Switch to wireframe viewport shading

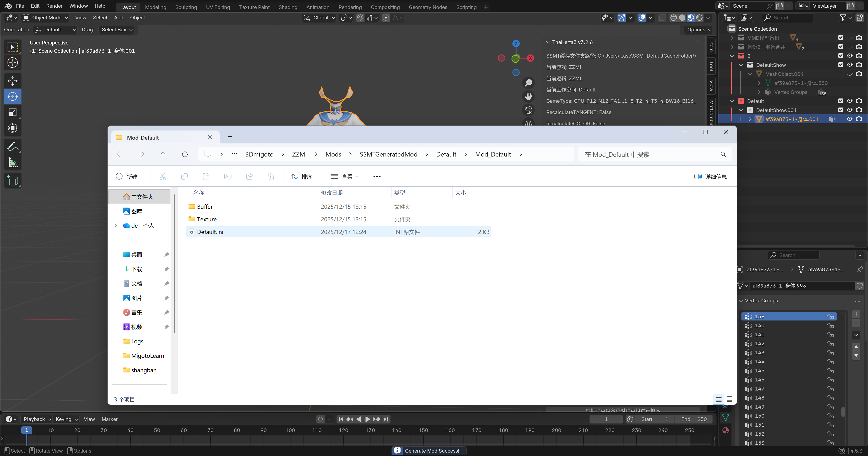click(x=673, y=18)
